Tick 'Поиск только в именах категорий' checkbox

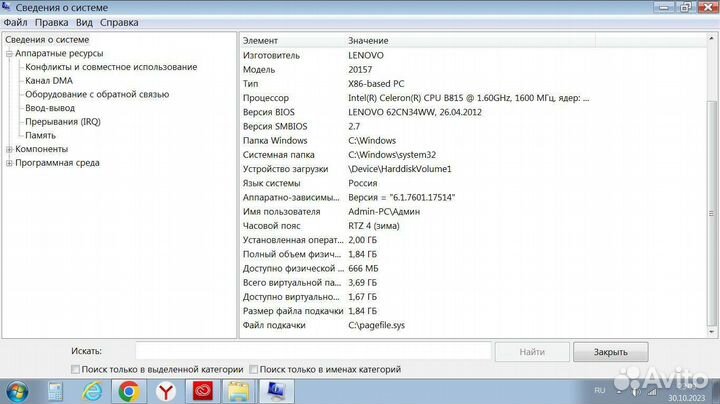point(253,369)
